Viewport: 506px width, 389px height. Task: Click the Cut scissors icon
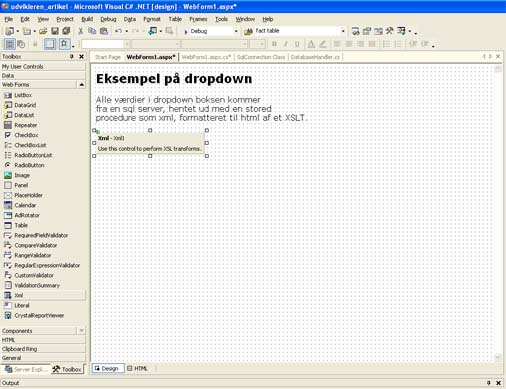point(80,31)
